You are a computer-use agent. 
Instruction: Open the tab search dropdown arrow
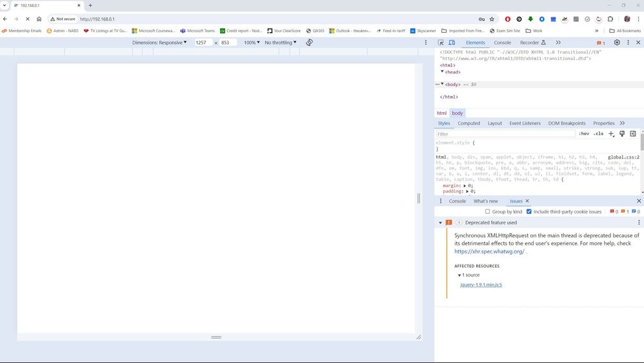click(5, 5)
